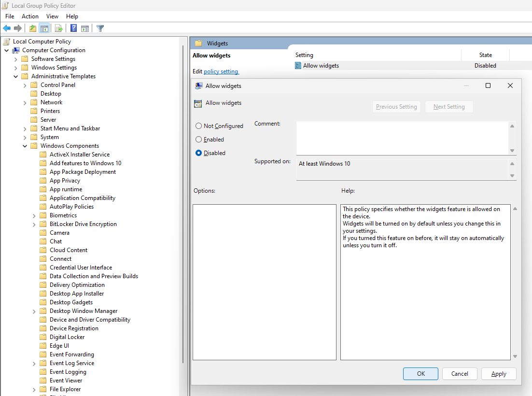Open the Action menu
The image size is (532, 396).
30,16
